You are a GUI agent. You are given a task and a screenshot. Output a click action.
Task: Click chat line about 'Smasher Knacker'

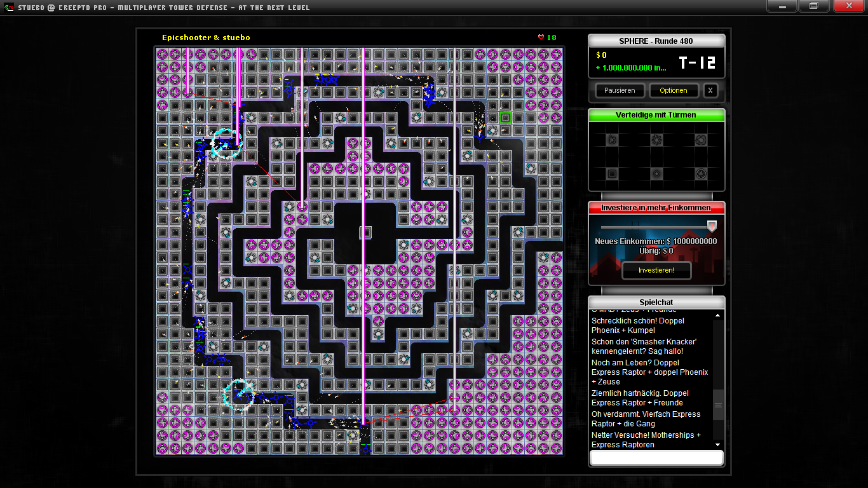tap(644, 347)
